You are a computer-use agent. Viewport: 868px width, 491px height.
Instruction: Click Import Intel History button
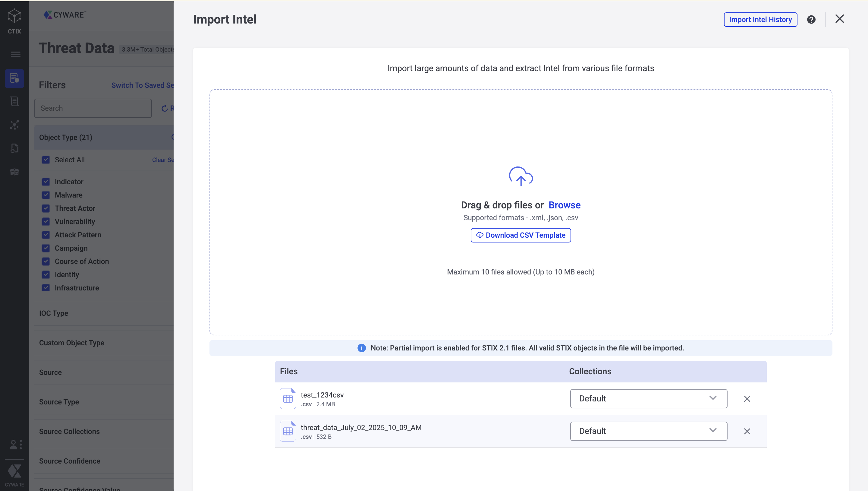[760, 20]
